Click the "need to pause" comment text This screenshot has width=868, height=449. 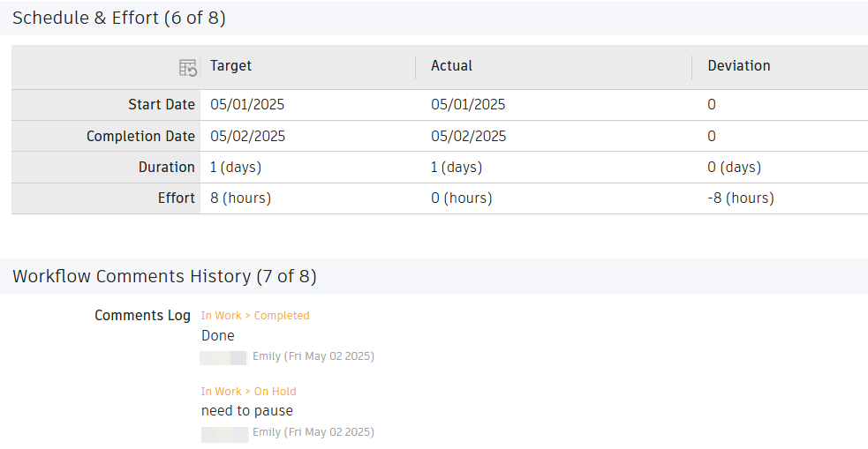[x=247, y=411]
